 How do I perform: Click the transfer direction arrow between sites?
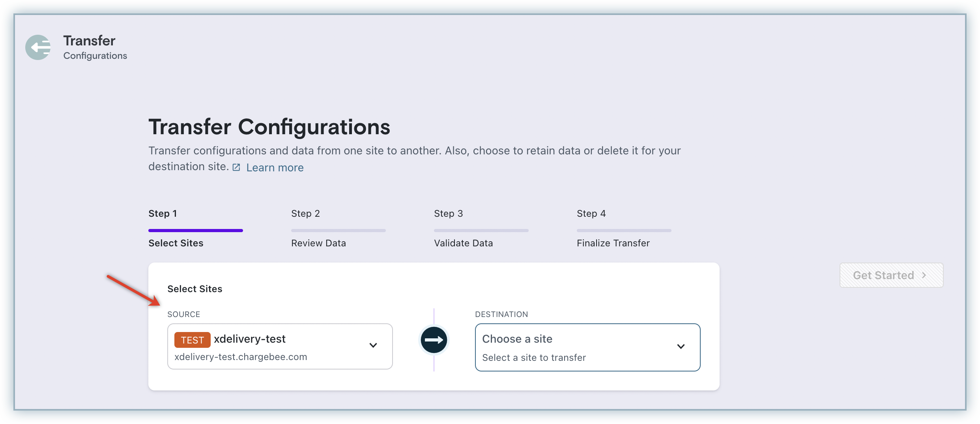434,340
